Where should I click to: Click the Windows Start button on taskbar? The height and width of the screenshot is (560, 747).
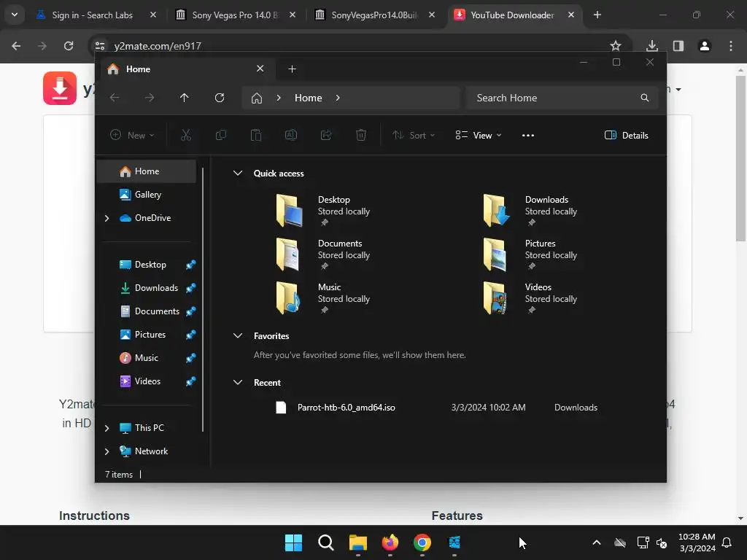tap(293, 542)
